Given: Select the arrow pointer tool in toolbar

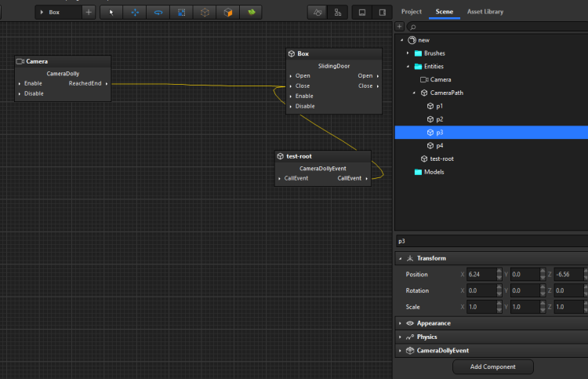Looking at the screenshot, I should (111, 13).
